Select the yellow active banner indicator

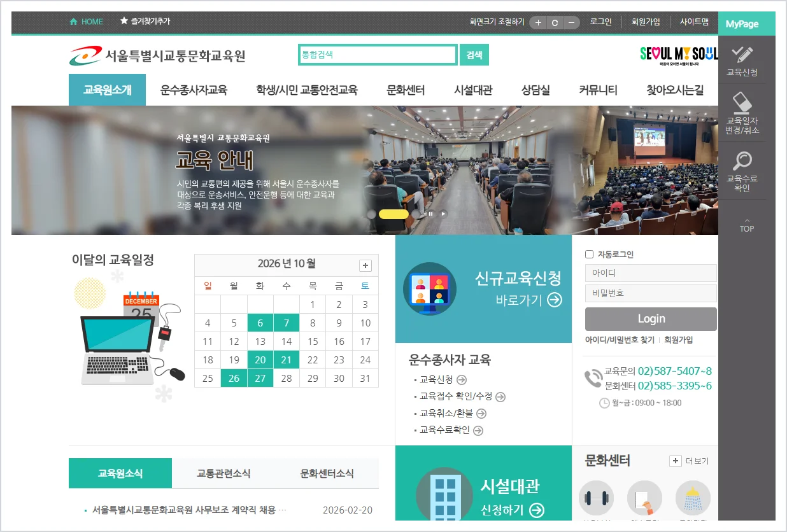(393, 214)
